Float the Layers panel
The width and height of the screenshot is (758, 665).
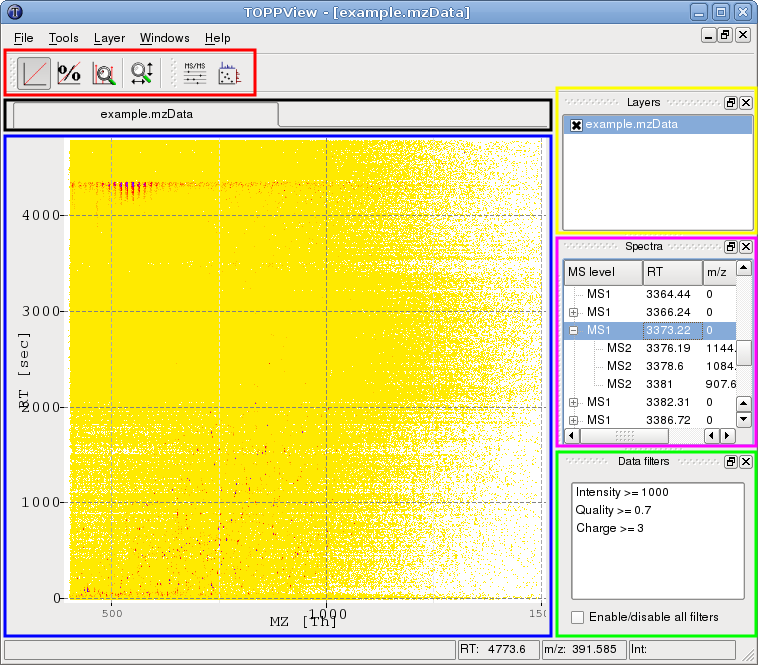click(x=730, y=103)
